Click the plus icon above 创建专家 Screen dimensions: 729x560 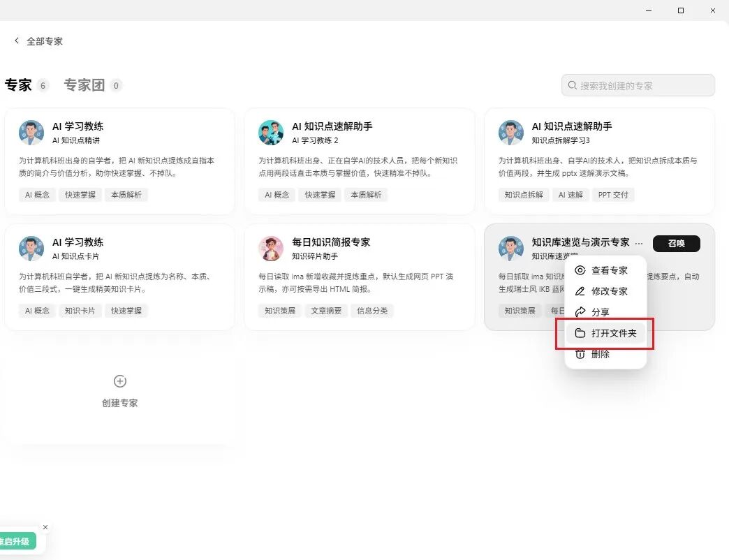click(120, 381)
